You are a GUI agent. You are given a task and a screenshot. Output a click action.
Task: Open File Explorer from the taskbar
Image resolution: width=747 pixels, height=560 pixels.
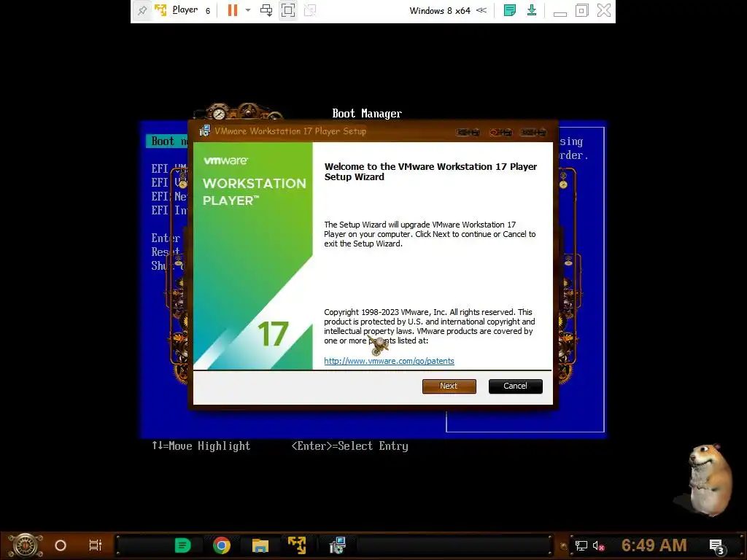pos(260,545)
